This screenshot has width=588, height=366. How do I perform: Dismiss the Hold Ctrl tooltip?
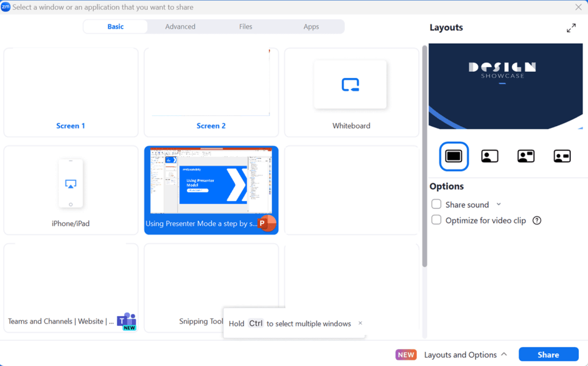(360, 323)
